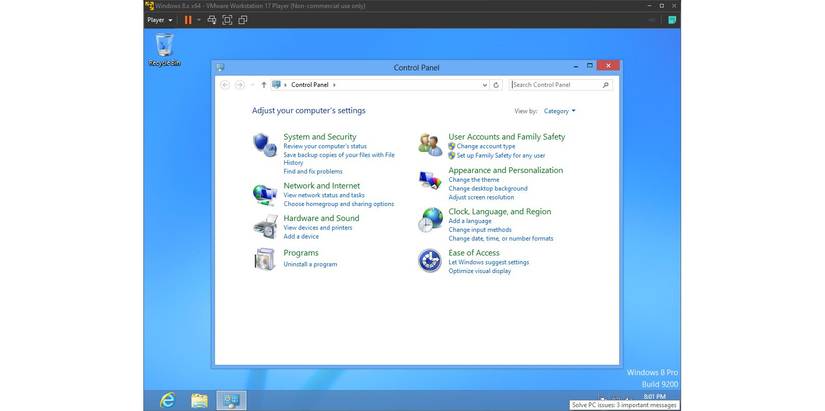Pause the virtual machine in VMware toolbar
The width and height of the screenshot is (825, 411).
188,20
